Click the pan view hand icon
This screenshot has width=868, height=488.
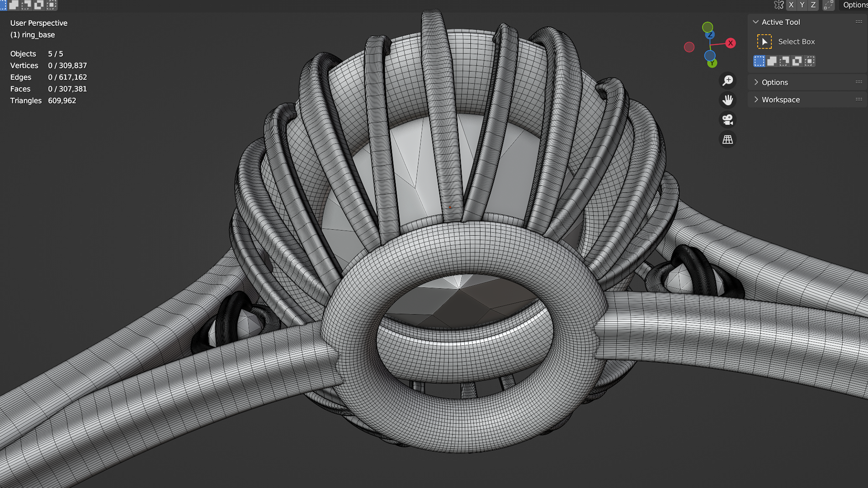[x=727, y=100]
